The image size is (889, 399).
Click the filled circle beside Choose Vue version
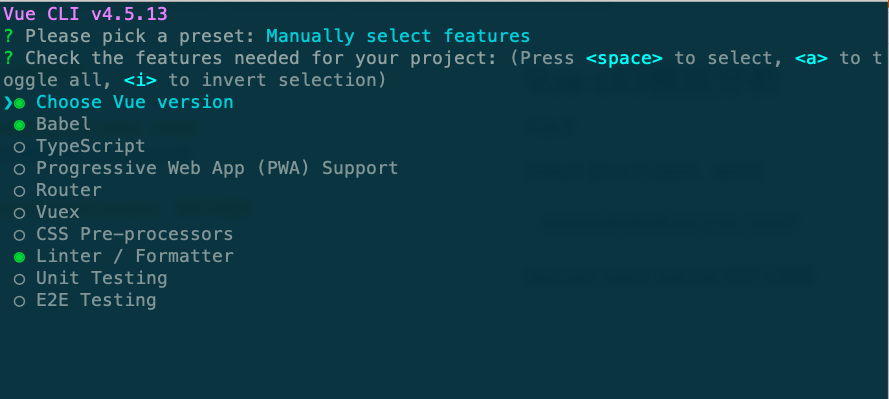coord(20,103)
